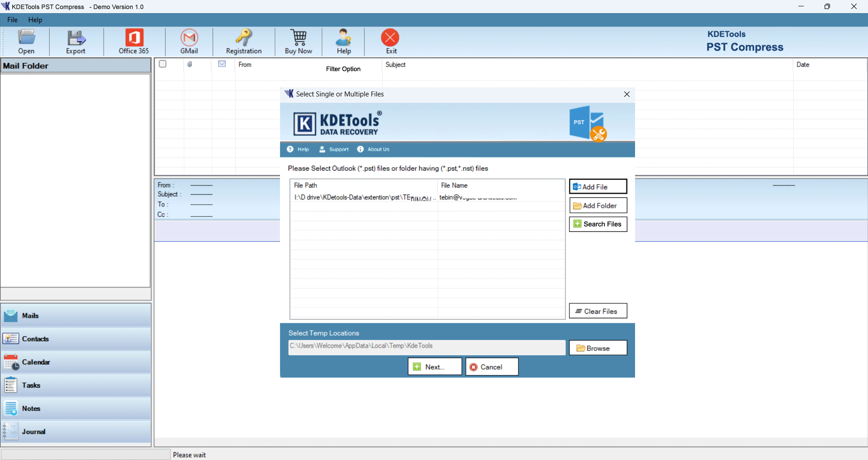This screenshot has height=460, width=868.
Task: Tick the select-all checkbox in mail list header
Action: tap(163, 64)
